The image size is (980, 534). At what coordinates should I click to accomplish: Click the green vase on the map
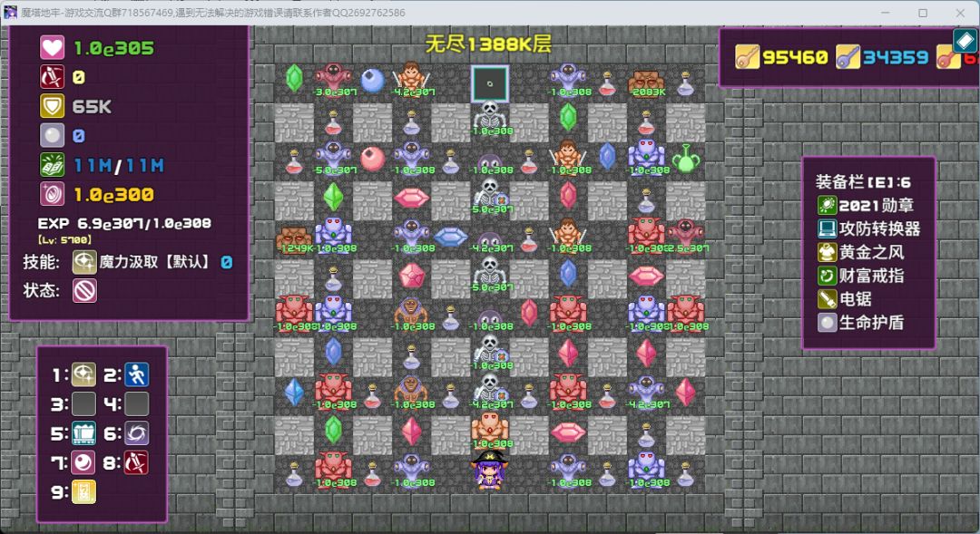click(x=686, y=158)
